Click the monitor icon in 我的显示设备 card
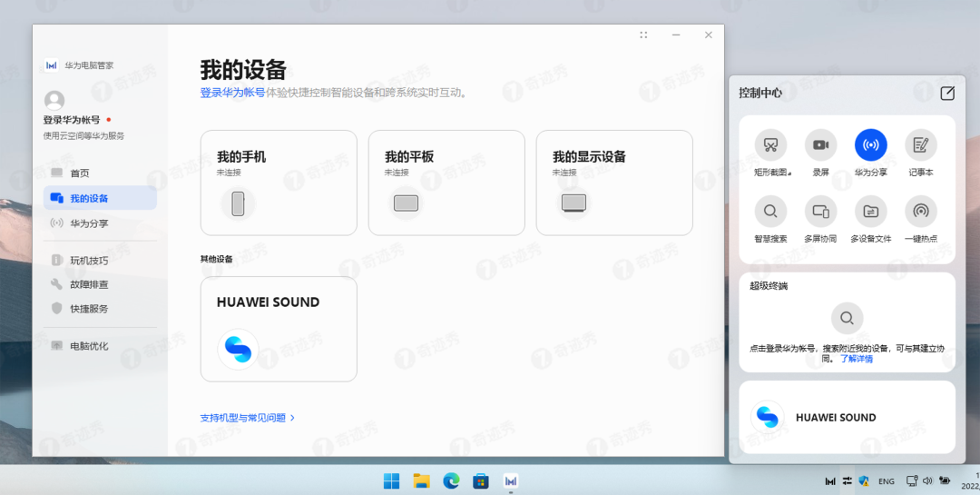This screenshot has height=495, width=980. pos(573,203)
